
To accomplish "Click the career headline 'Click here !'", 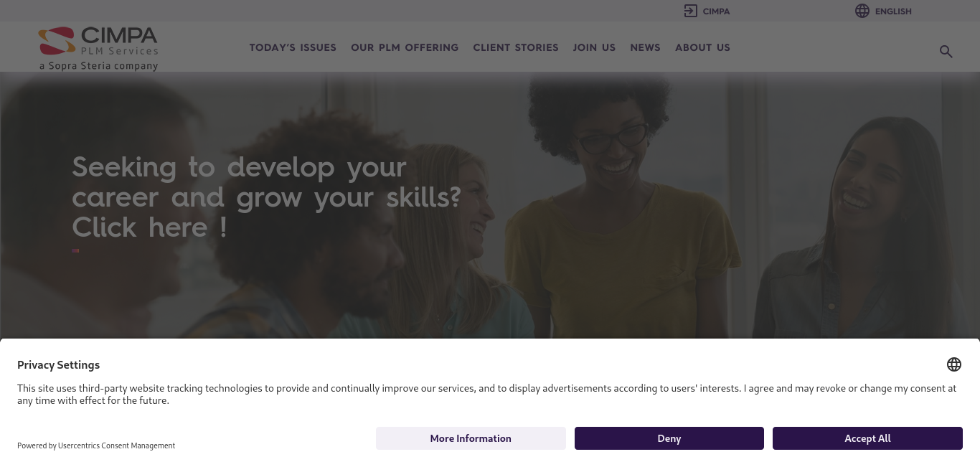I will click(149, 227).
